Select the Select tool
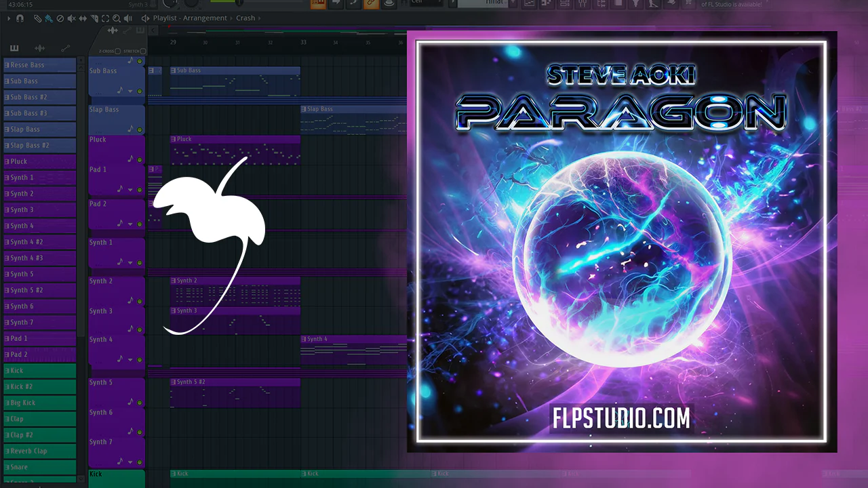 [x=105, y=18]
